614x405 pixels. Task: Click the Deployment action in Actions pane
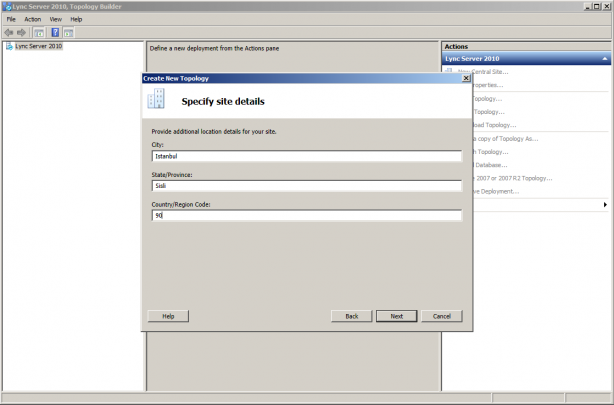496,192
